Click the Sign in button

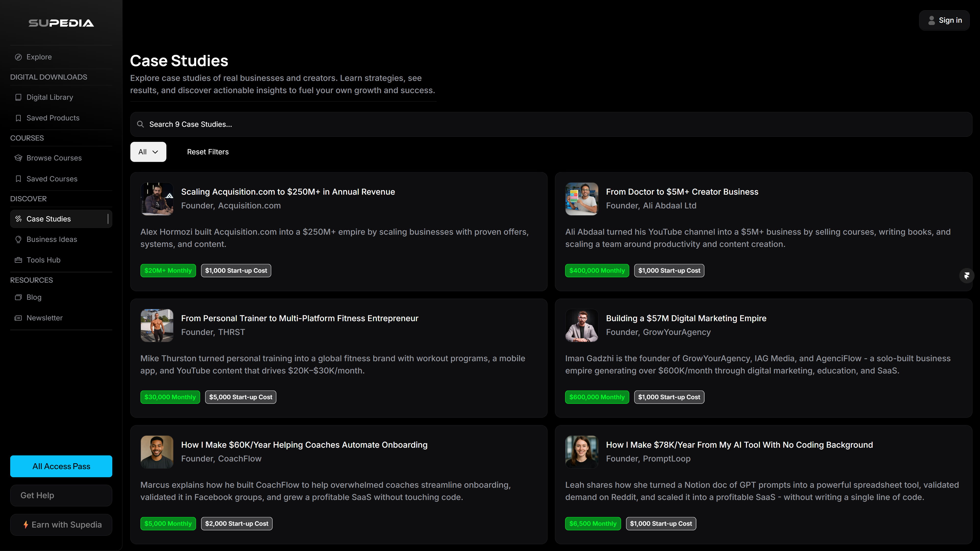(x=944, y=20)
